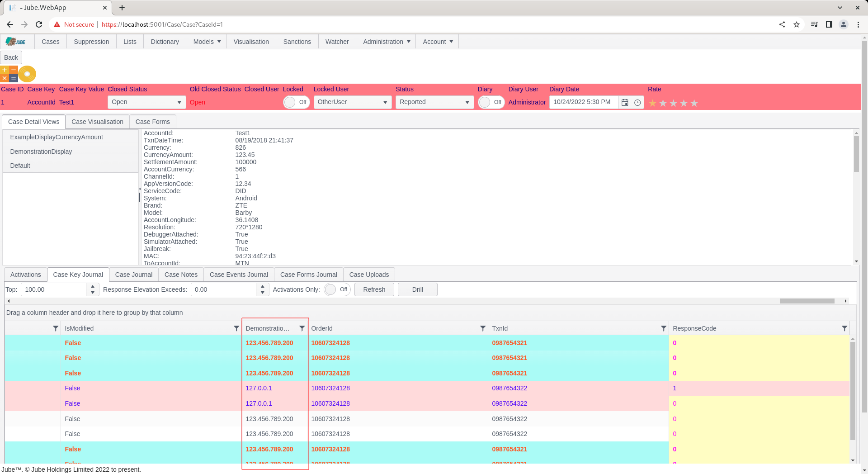Click the horizontal scrollbar thumb above the grid
868x474 pixels.
[x=807, y=301]
